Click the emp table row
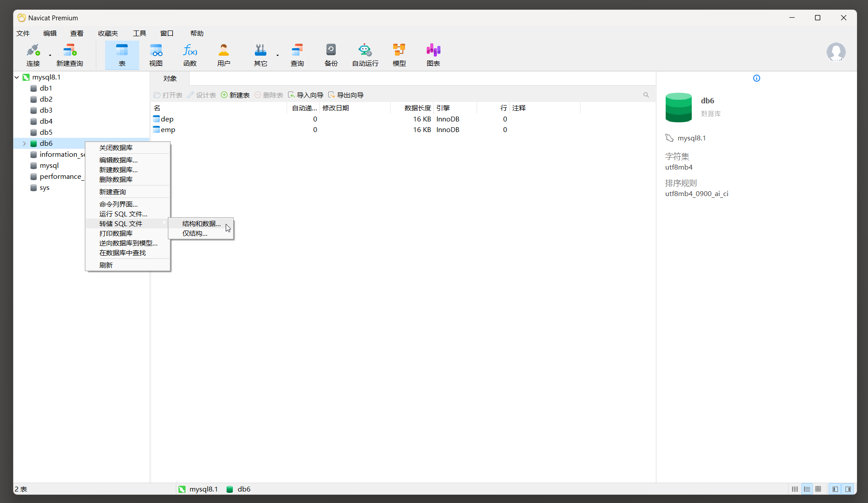The width and height of the screenshot is (868, 503). (168, 129)
